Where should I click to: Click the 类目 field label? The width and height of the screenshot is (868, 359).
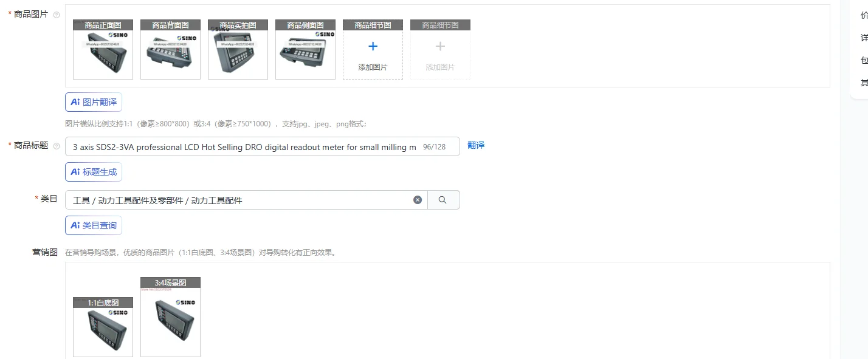point(49,199)
